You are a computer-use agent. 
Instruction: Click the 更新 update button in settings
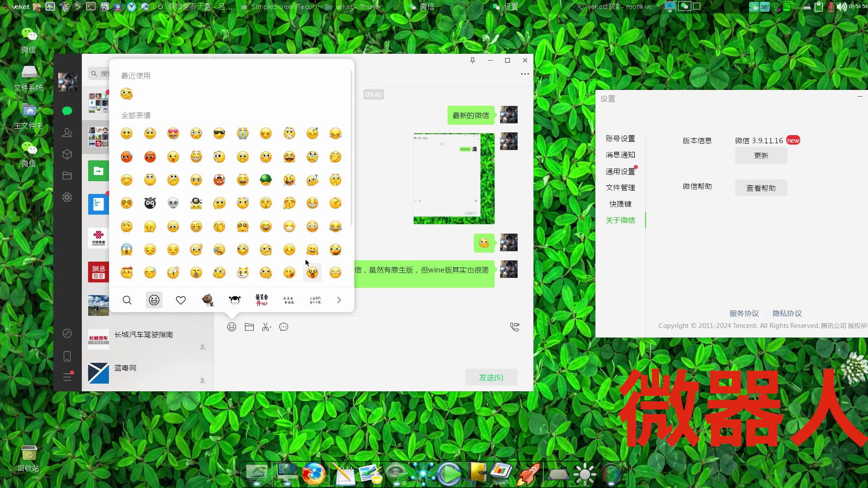[x=761, y=155]
